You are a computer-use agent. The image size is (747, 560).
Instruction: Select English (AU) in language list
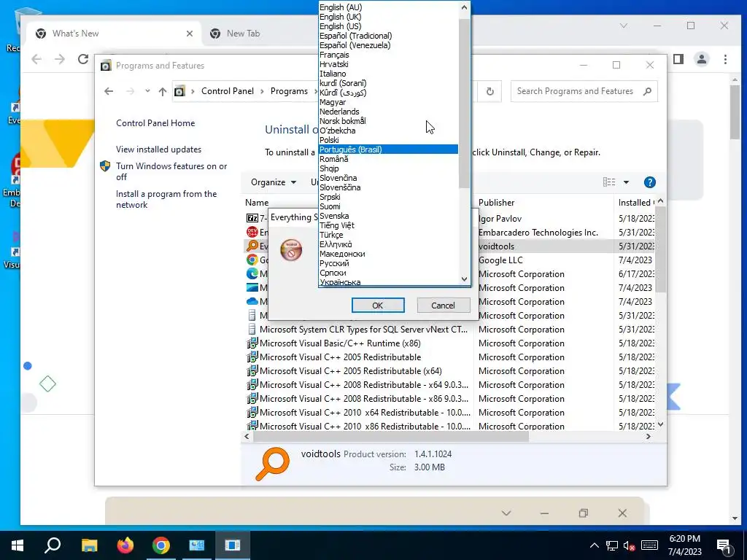click(x=341, y=7)
